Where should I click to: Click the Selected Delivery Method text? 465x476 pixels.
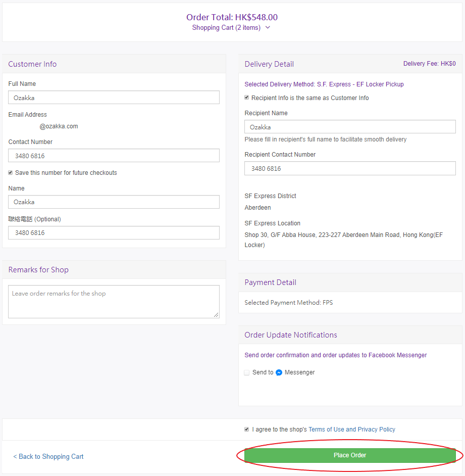324,84
